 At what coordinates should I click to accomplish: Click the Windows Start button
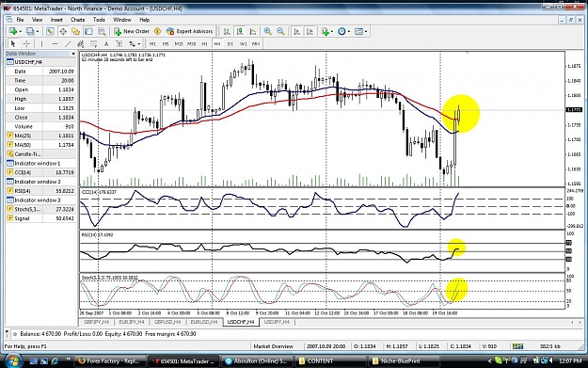pyautogui.click(x=13, y=361)
